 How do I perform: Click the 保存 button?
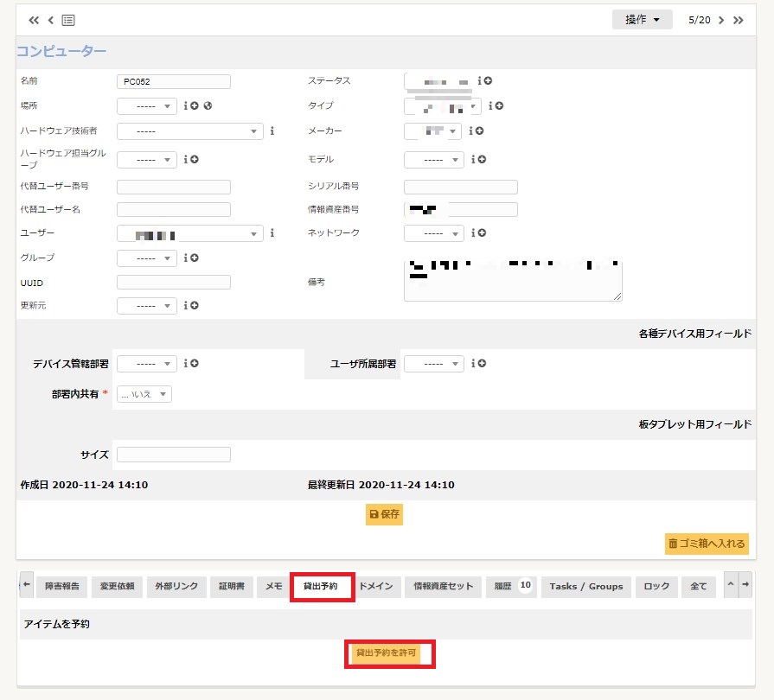385,514
